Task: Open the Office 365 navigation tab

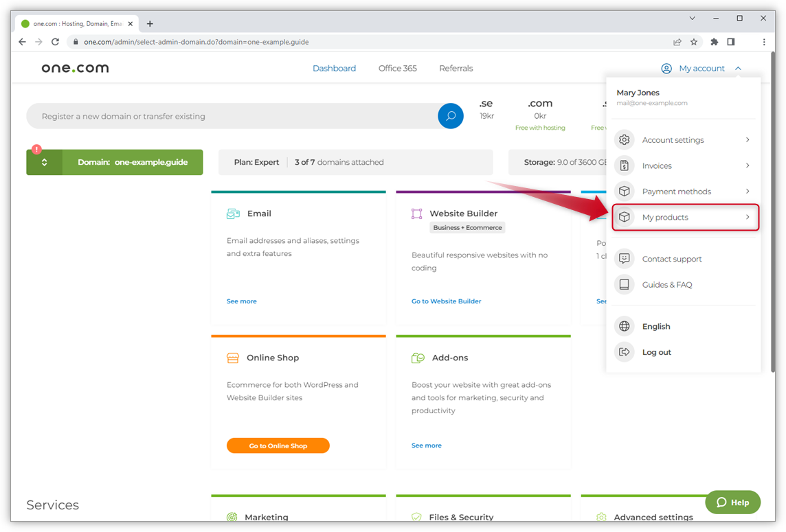Action: (397, 69)
